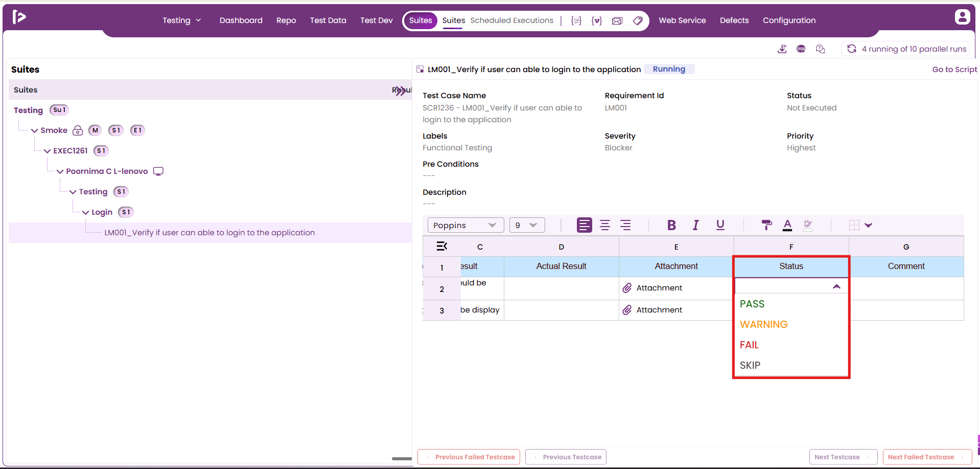Open the cell borders dropdown arrow

868,225
